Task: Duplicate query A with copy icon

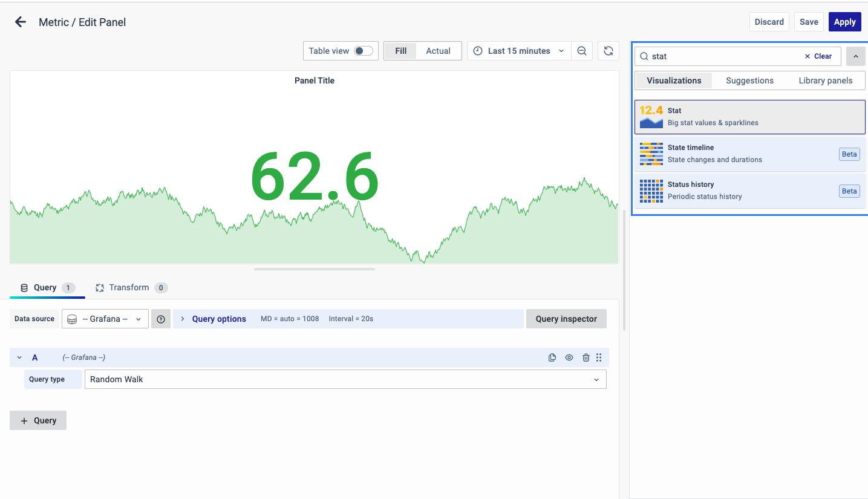Action: 552,357
